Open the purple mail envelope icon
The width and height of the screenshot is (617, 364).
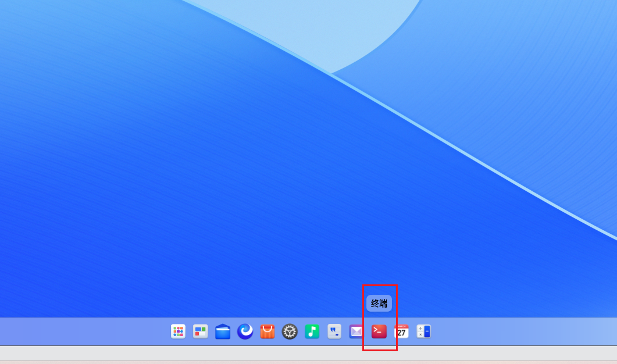(356, 331)
